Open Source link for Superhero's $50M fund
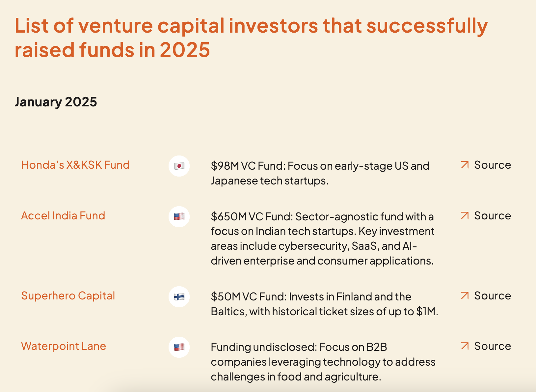Viewport: 536px width, 392px height. click(x=493, y=296)
